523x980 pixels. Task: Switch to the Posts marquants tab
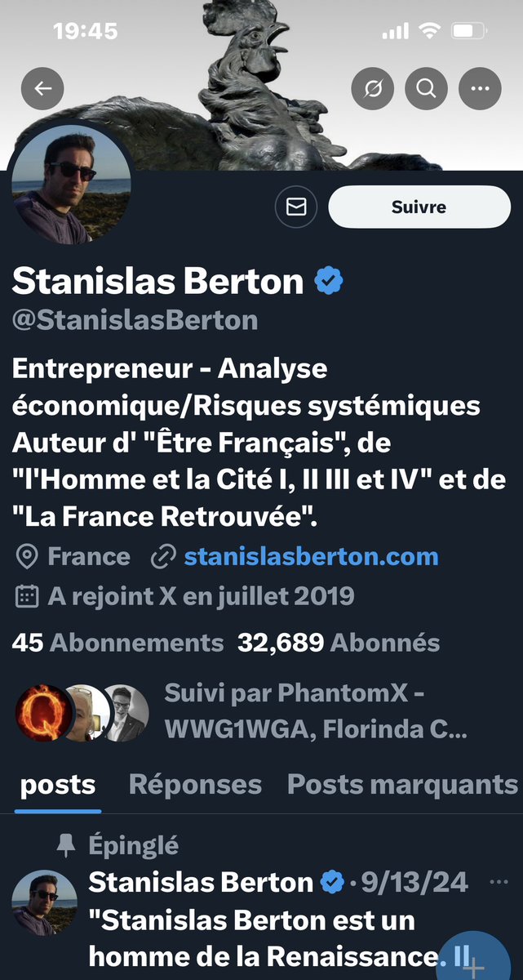[402, 785]
